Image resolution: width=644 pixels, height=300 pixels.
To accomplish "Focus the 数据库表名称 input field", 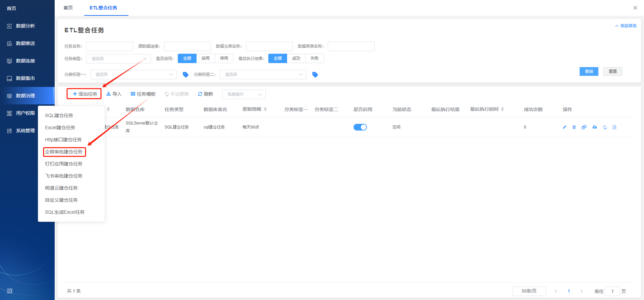I will [x=351, y=46].
